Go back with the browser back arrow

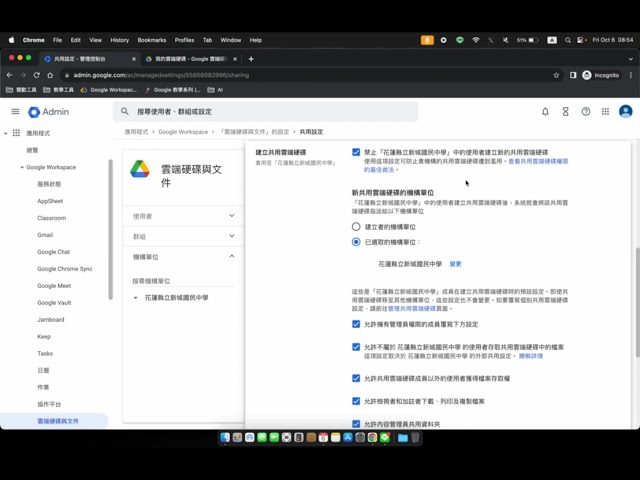(x=9, y=75)
